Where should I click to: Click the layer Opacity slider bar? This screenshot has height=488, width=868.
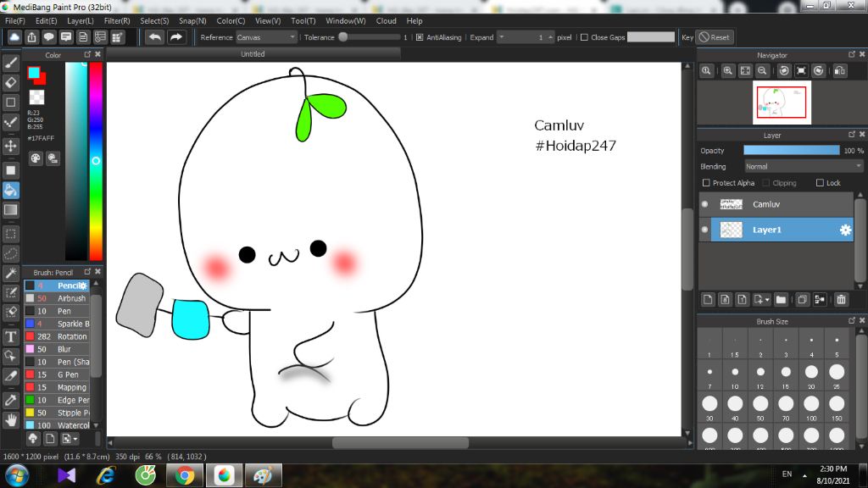point(791,151)
